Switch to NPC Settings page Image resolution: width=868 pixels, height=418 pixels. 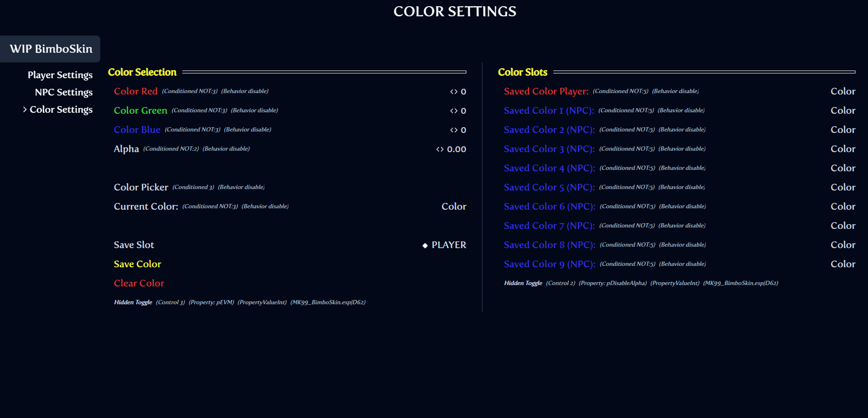(x=64, y=92)
